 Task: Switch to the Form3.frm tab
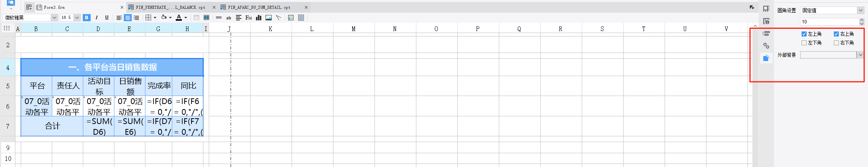click(x=54, y=7)
